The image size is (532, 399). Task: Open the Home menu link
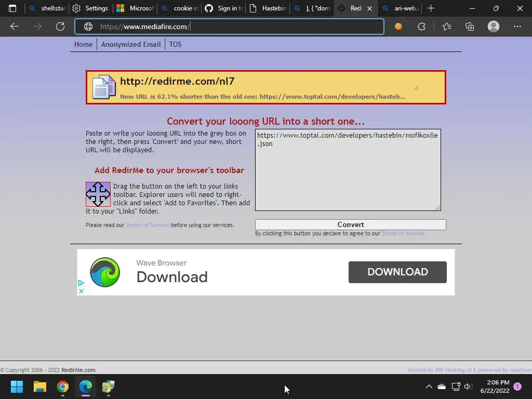pos(84,45)
